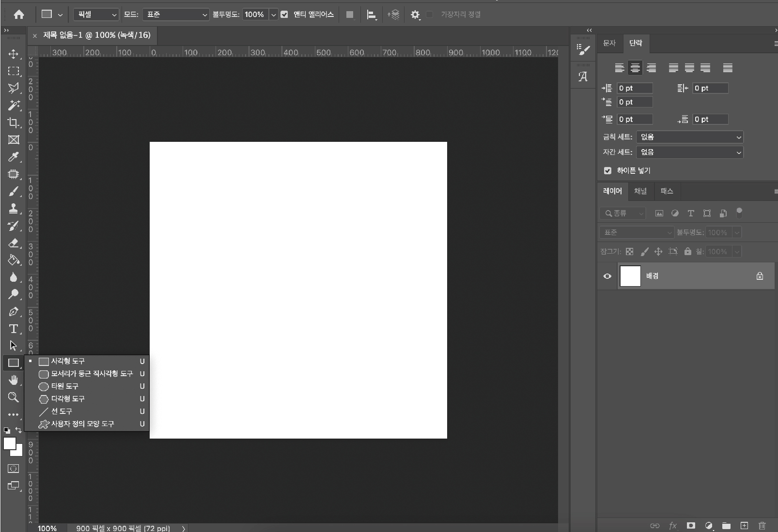Toggle Quick Mask mode
Viewport: 778px width, 532px height.
click(14, 469)
